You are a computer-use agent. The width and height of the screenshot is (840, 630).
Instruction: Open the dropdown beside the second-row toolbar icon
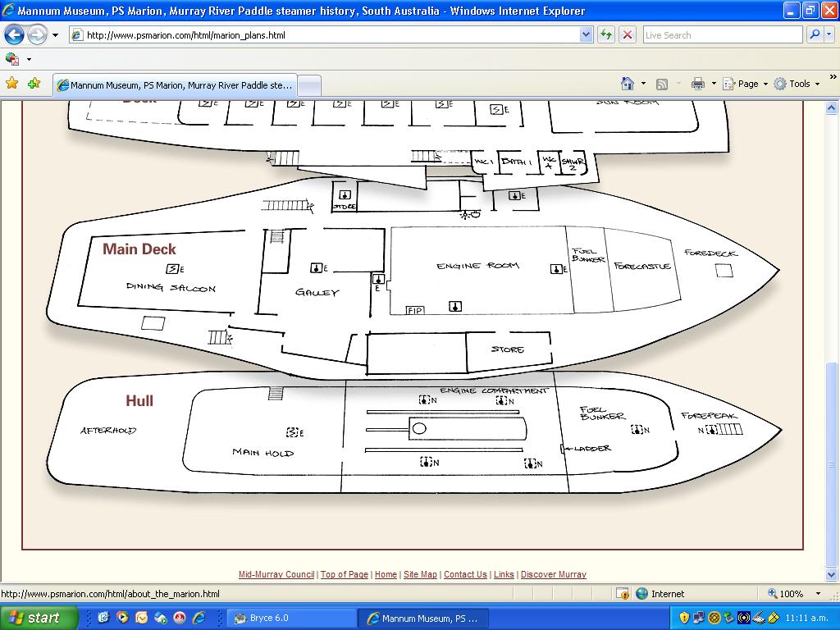coord(29,59)
